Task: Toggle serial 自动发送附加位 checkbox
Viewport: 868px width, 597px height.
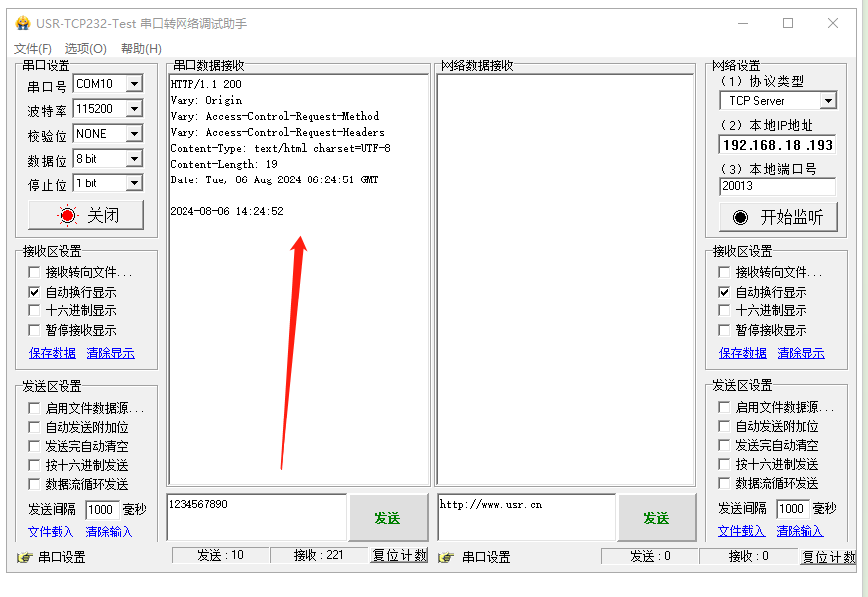Action: 34,427
